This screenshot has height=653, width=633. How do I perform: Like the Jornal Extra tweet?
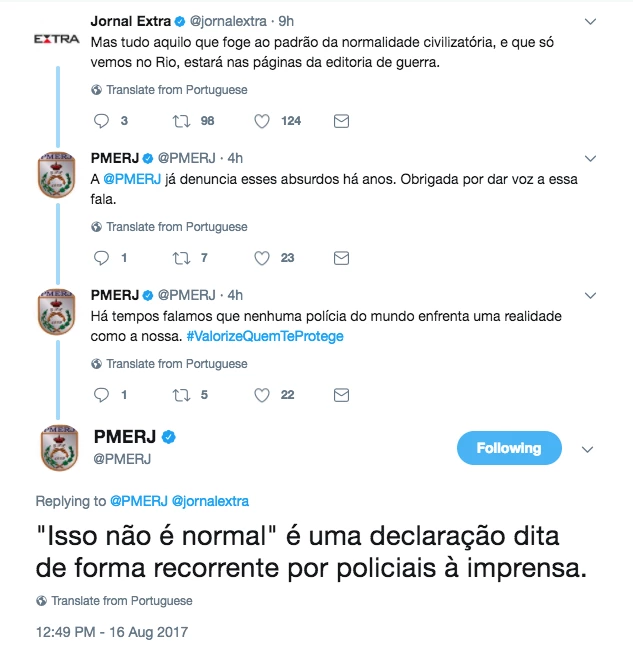pyautogui.click(x=262, y=121)
